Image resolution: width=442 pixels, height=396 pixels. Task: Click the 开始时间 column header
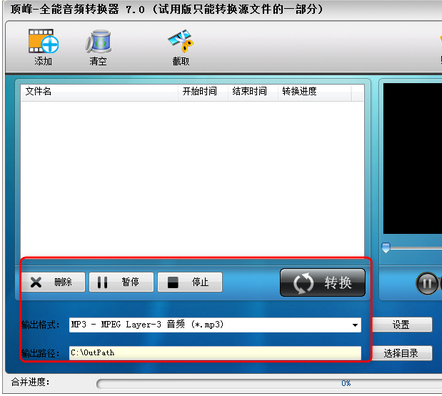coord(203,92)
